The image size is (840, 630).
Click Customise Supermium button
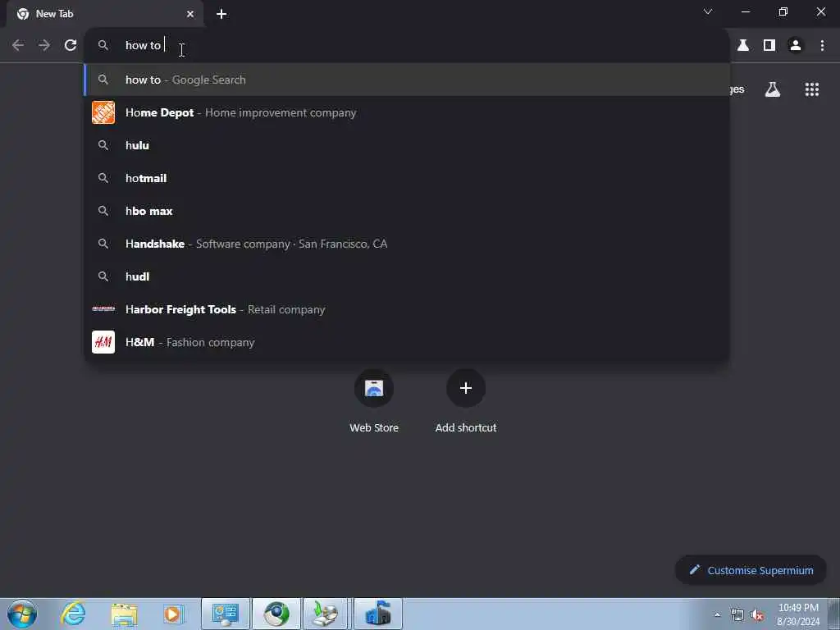(751, 570)
